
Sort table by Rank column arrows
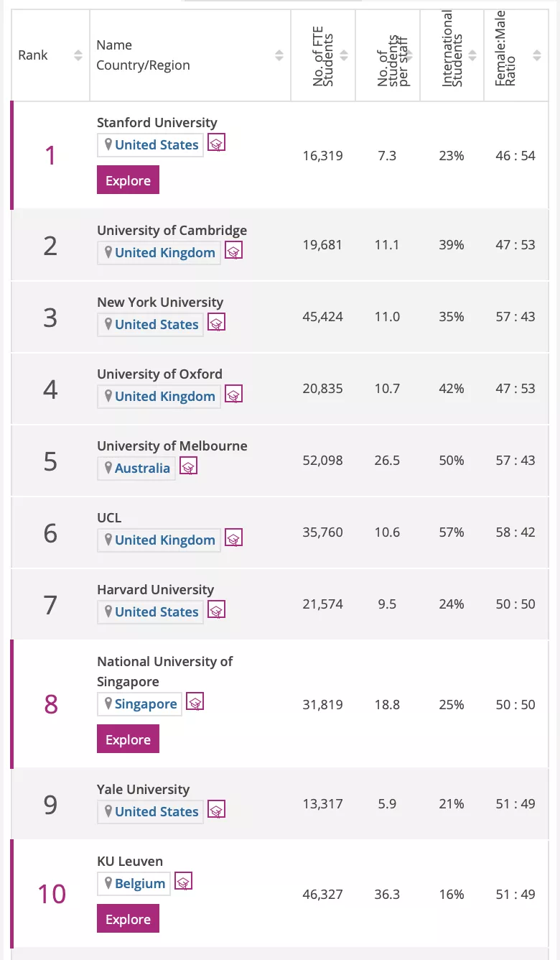coord(78,55)
